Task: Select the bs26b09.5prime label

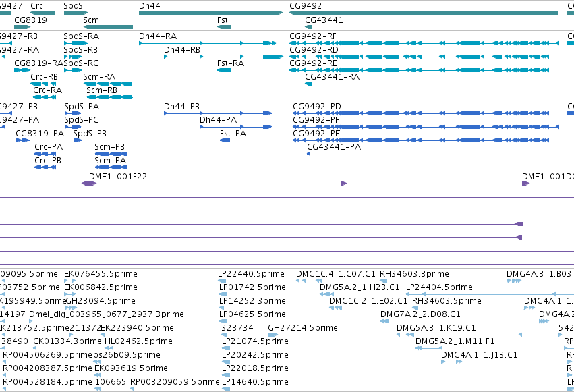Action: (x=127, y=355)
